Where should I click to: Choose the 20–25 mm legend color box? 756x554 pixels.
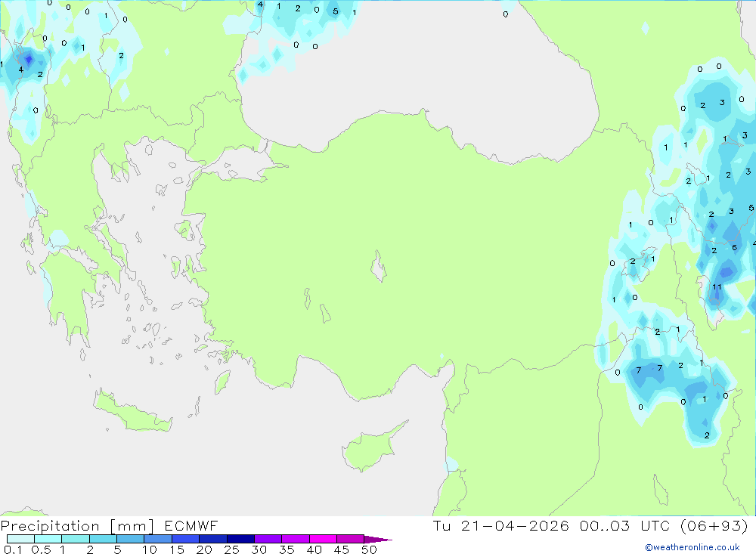[212, 539]
